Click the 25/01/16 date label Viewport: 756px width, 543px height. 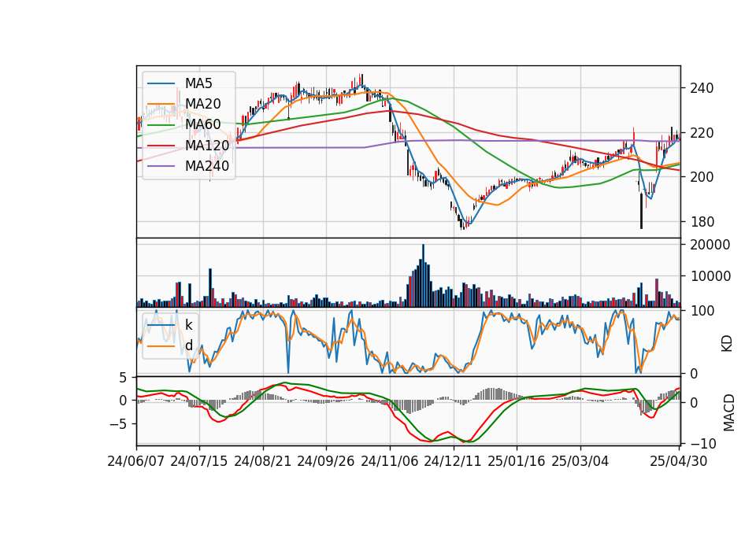(517, 461)
